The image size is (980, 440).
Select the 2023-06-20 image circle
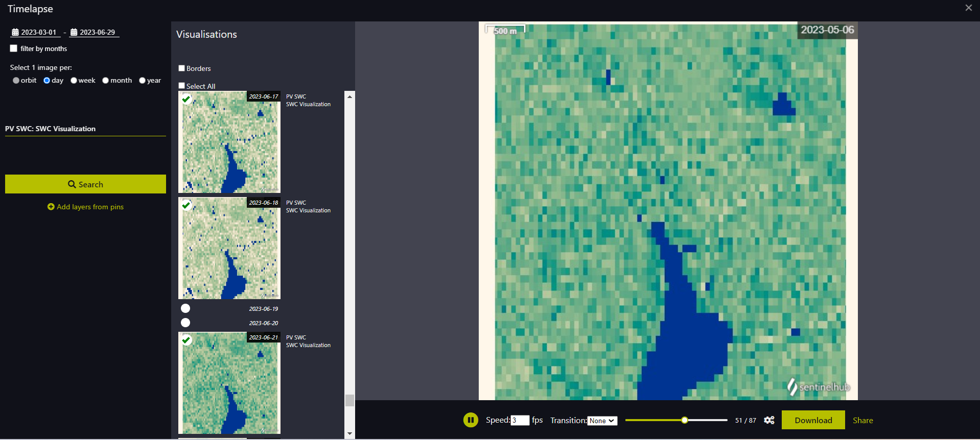[x=185, y=323]
